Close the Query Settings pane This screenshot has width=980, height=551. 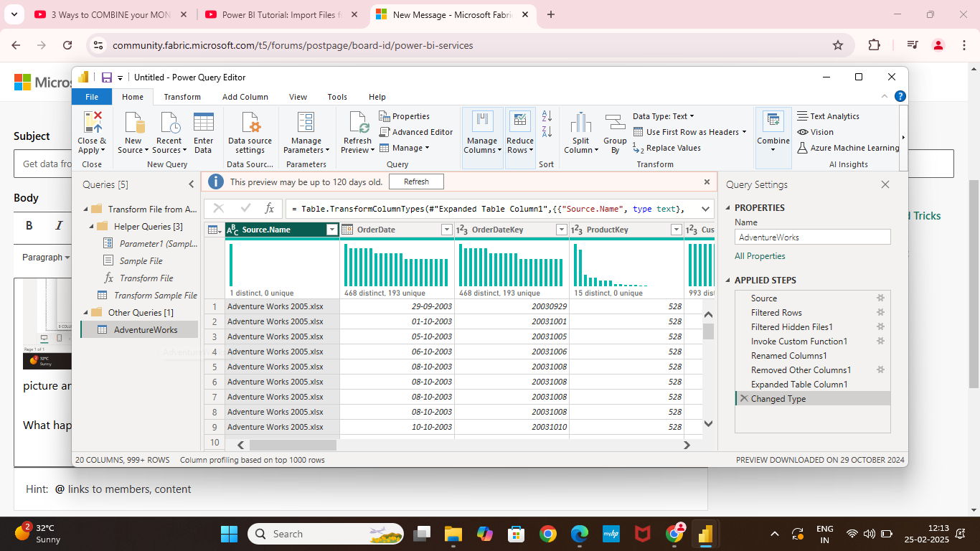(885, 184)
